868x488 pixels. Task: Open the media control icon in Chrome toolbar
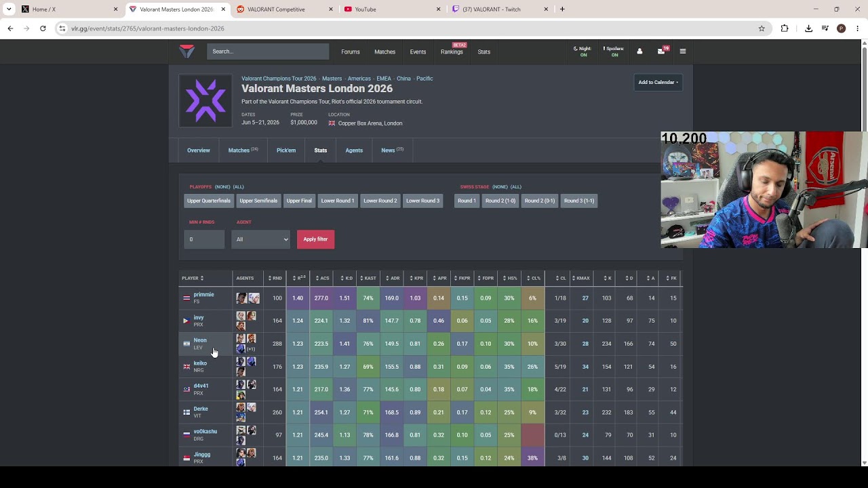coord(825,28)
